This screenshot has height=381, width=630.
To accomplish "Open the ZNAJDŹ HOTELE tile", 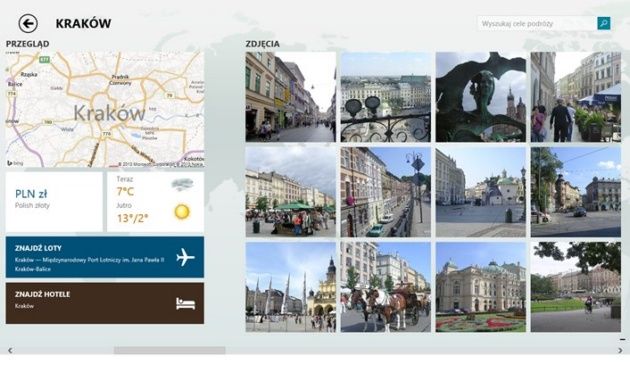I will (x=104, y=303).
